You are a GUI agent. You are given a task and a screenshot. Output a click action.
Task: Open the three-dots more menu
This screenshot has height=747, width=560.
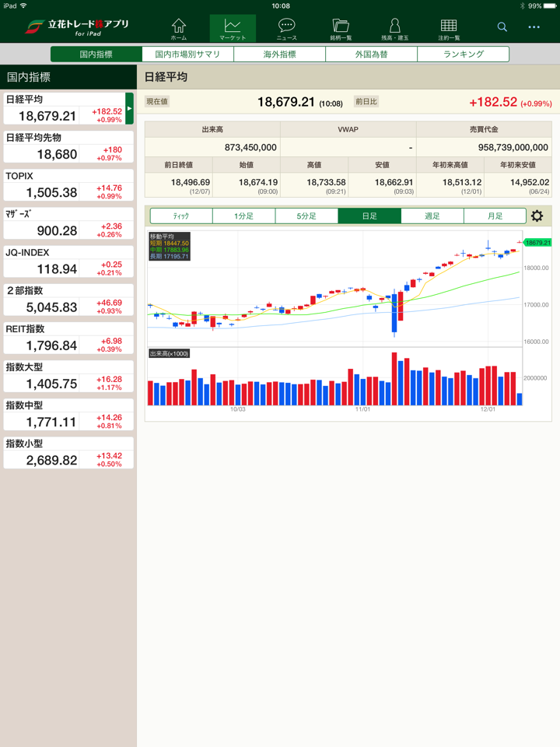pos(534,27)
